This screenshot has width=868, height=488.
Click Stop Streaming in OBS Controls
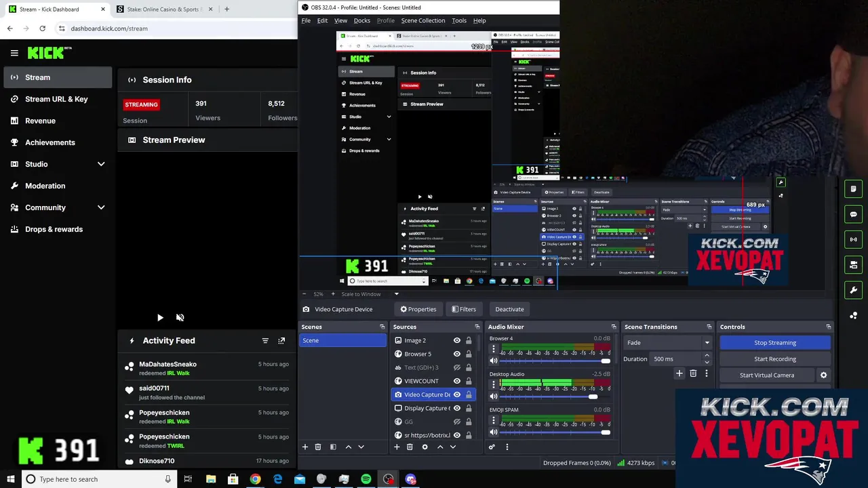[775, 342]
